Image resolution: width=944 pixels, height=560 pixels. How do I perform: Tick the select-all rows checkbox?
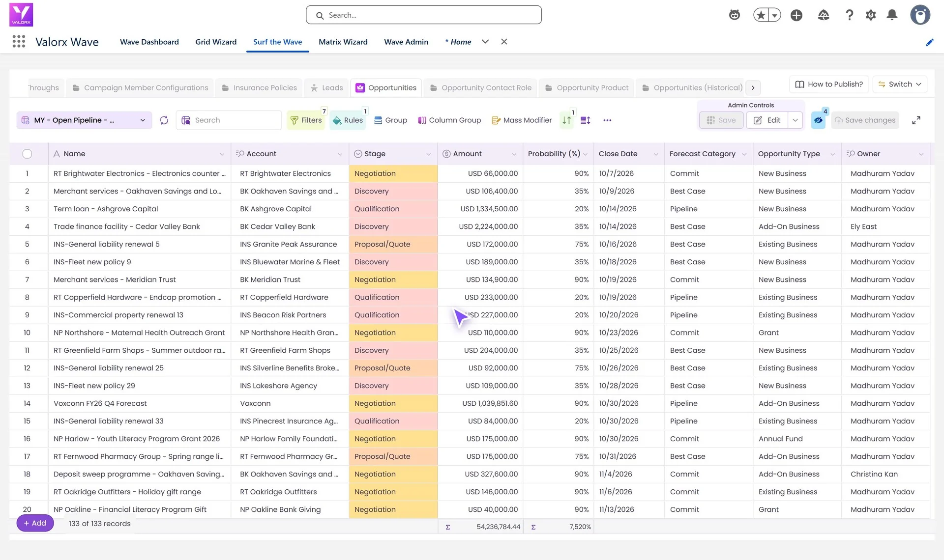27,154
